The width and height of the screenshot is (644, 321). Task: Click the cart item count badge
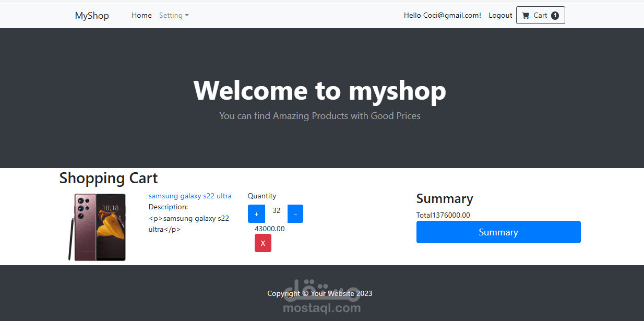pyautogui.click(x=555, y=15)
